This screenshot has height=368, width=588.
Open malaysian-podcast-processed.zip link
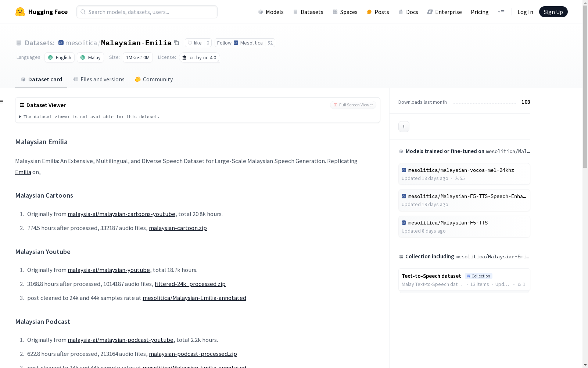[193, 354]
